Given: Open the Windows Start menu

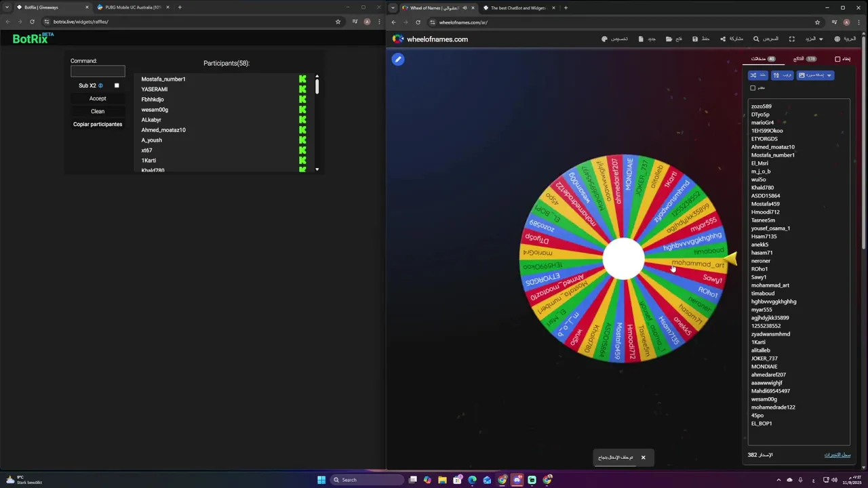Looking at the screenshot, I should (321, 480).
